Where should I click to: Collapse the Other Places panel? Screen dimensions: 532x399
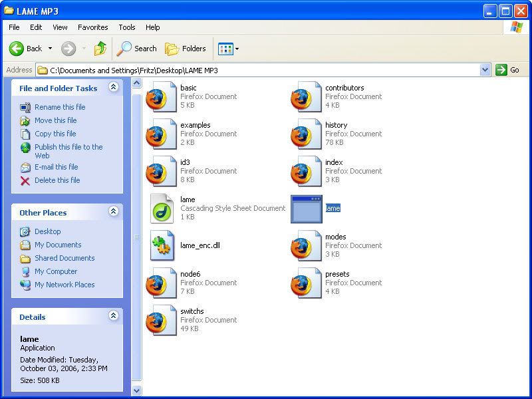coord(113,211)
